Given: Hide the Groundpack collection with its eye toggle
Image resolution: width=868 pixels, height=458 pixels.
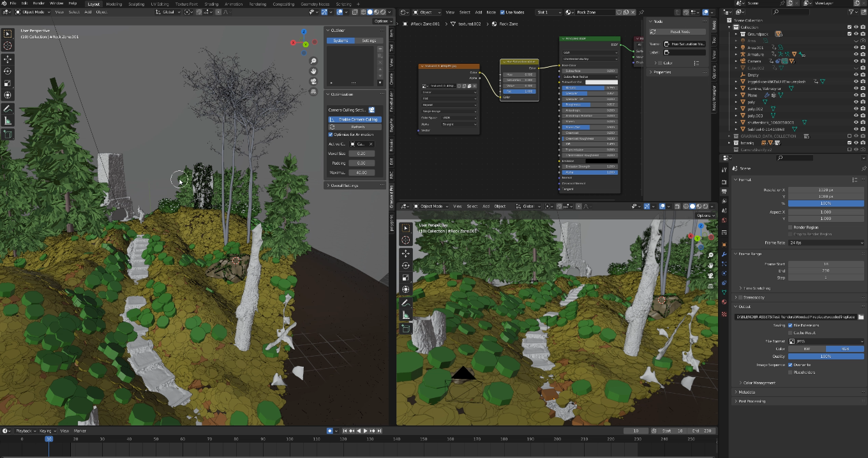Looking at the screenshot, I should click(x=856, y=34).
